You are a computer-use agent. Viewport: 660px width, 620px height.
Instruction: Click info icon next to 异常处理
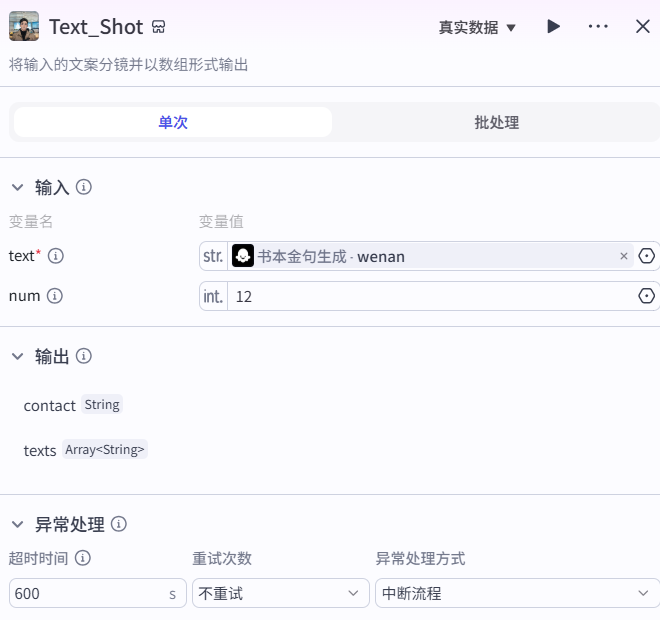pos(119,524)
